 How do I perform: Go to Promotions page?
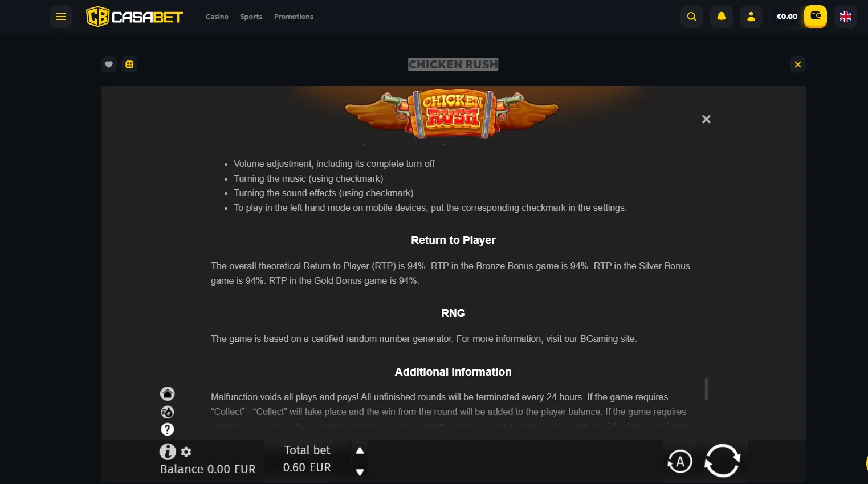click(294, 17)
